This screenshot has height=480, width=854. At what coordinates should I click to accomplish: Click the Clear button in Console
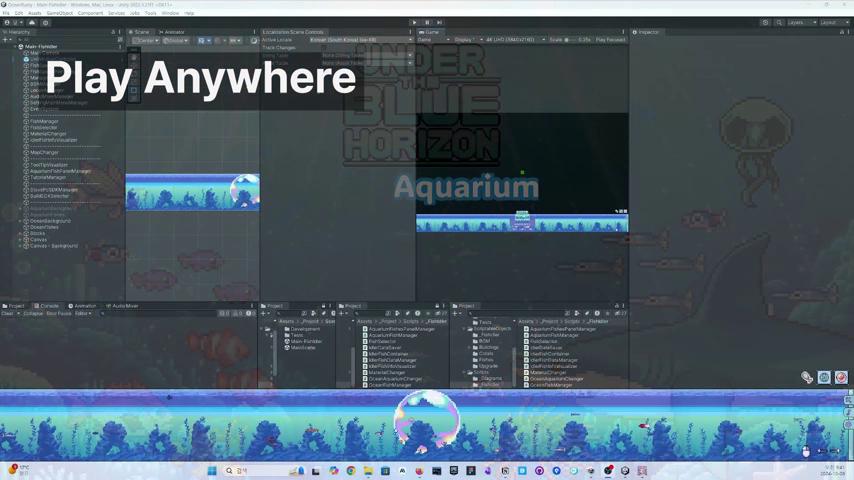(8, 313)
